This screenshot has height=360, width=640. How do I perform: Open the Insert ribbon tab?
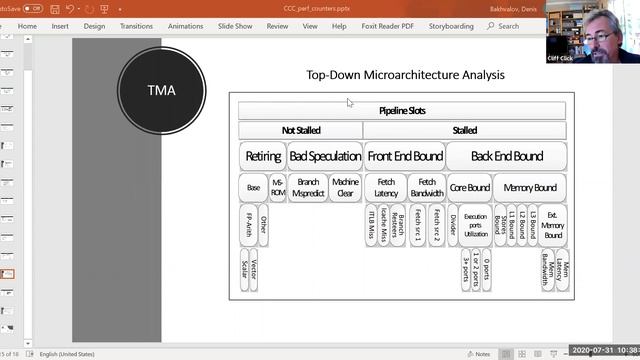60,26
